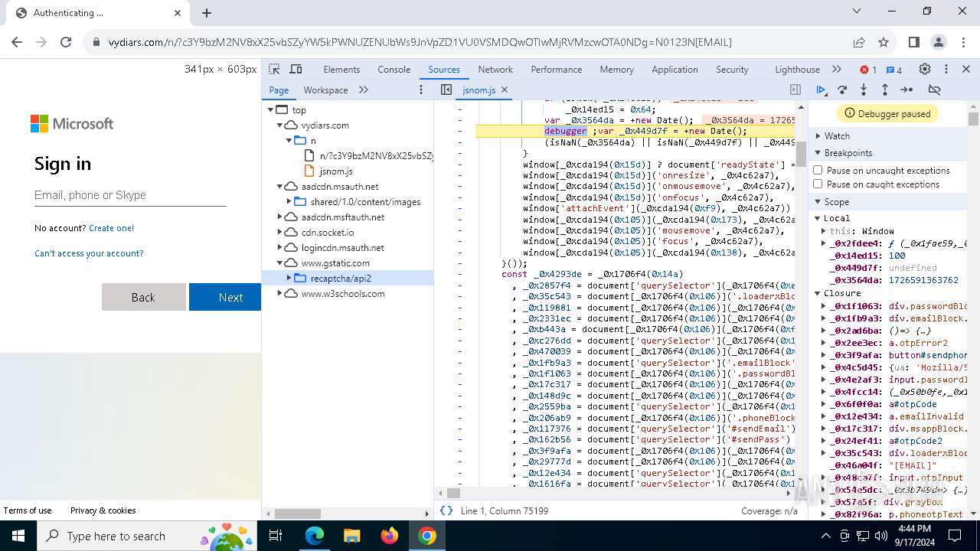The width and height of the screenshot is (980, 551).
Task: Pretty print the source with braces icon
Action: [446, 510]
